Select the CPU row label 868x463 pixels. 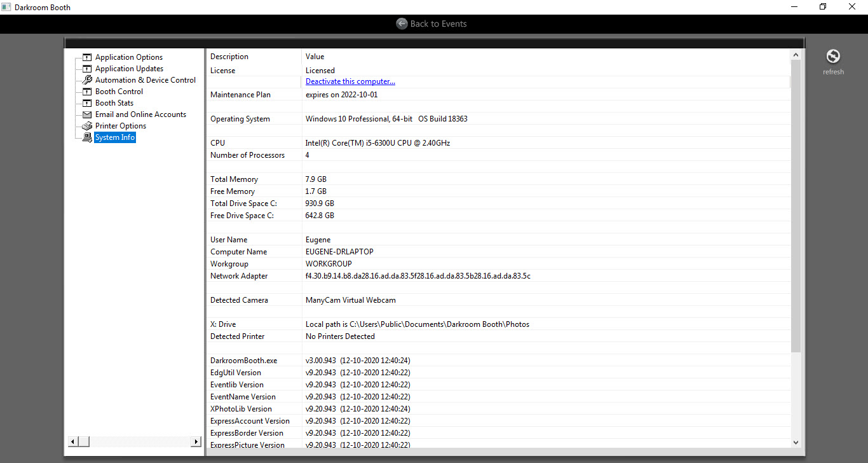pyautogui.click(x=217, y=143)
